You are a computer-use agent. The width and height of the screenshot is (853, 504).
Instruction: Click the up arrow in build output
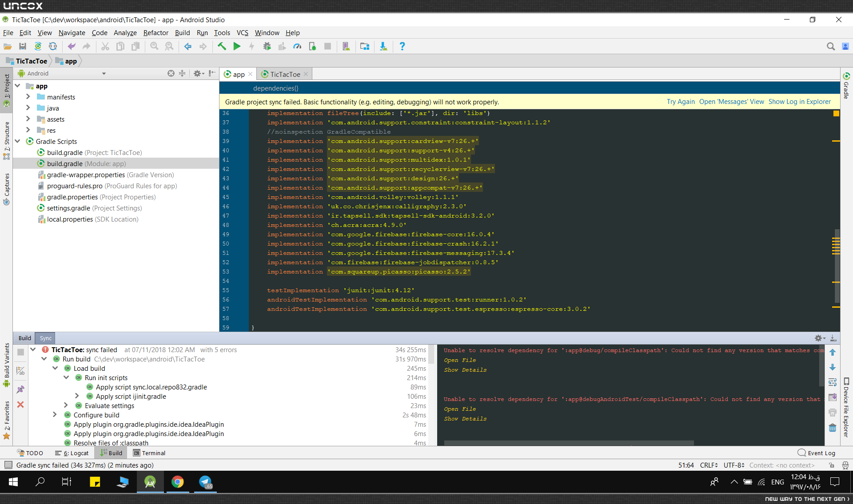point(833,353)
